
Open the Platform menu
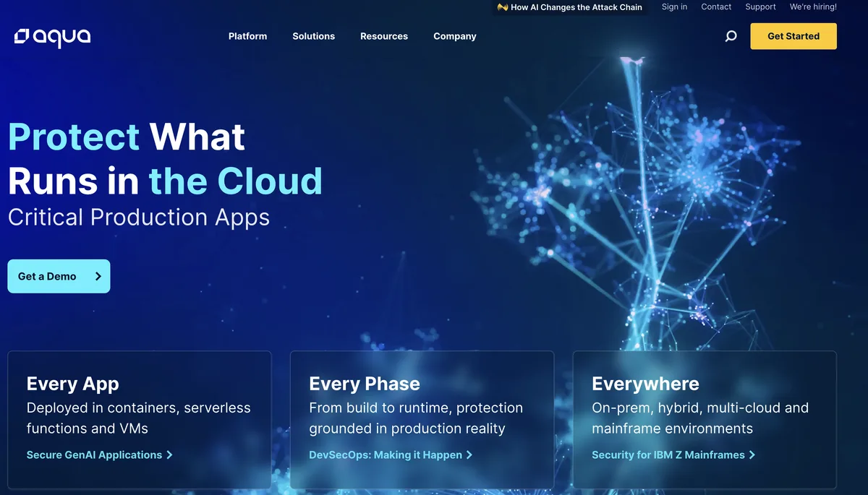[247, 36]
